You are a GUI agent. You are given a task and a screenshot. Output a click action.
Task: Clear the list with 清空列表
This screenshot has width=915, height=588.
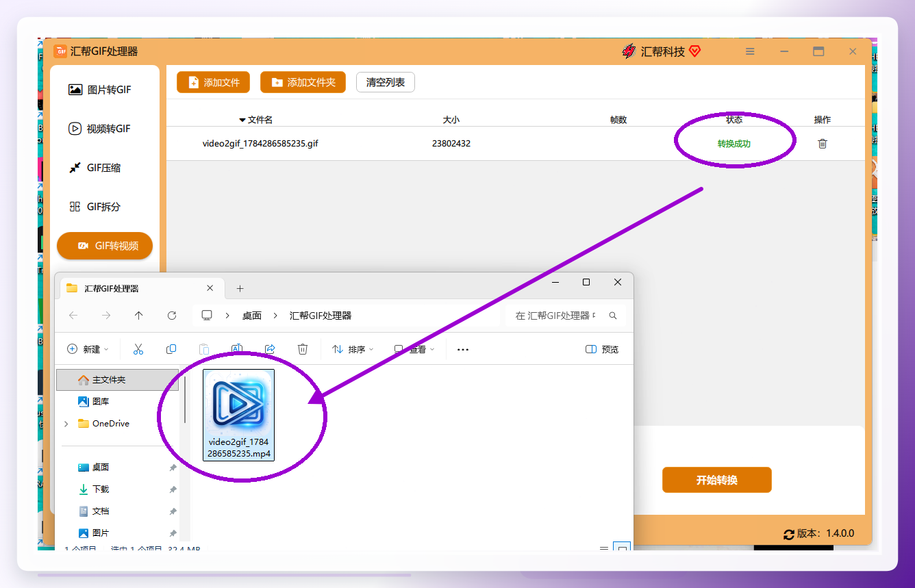point(386,82)
